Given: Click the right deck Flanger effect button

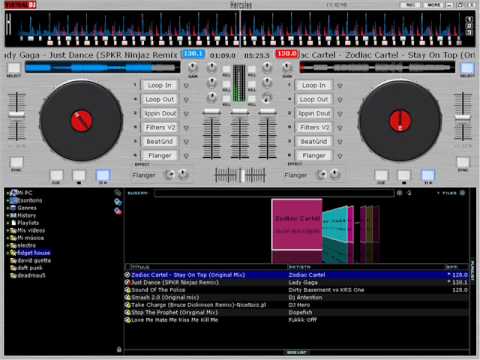Looking at the screenshot, I should pyautogui.click(x=314, y=155).
